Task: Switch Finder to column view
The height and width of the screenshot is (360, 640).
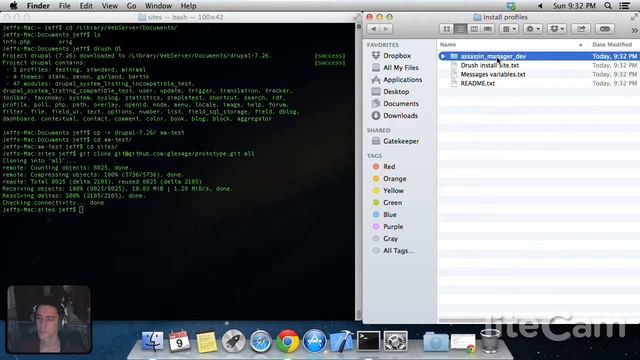Action: (474, 29)
